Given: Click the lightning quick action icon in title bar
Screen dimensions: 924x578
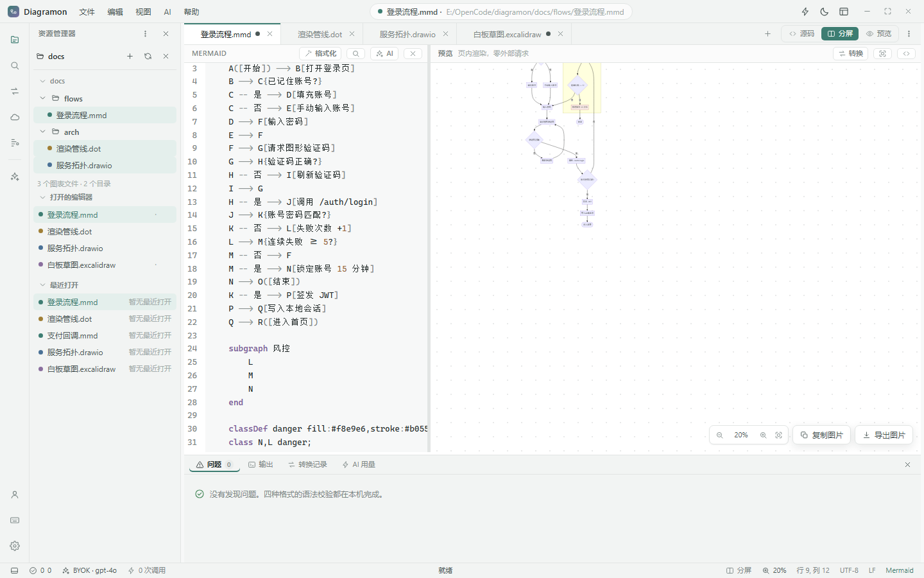Looking at the screenshot, I should [x=805, y=12].
